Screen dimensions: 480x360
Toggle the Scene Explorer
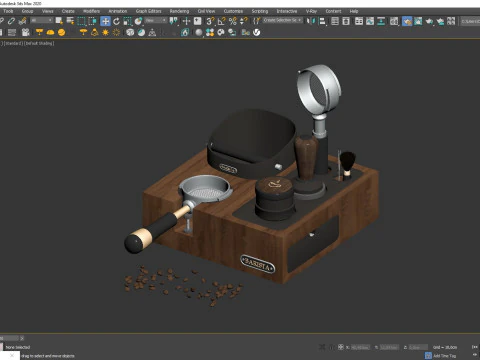pyautogui.click(x=335, y=21)
